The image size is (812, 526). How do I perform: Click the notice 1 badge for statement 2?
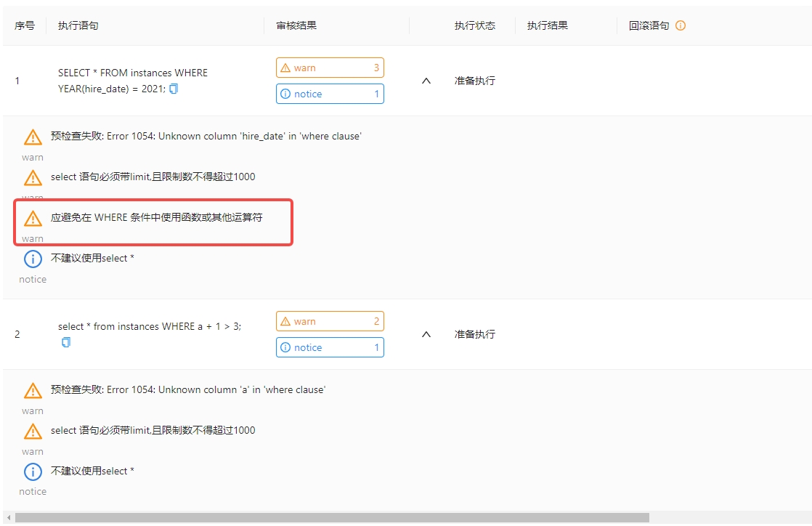pyautogui.click(x=330, y=347)
